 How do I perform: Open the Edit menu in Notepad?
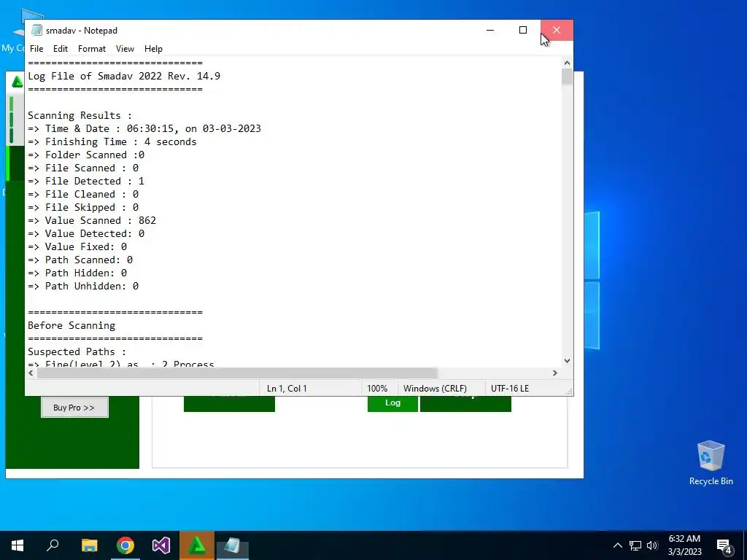60,49
